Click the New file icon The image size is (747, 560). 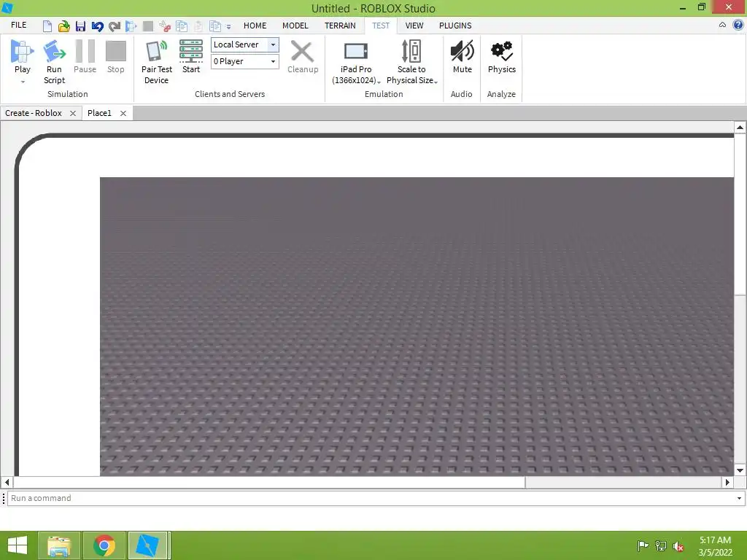click(x=47, y=26)
